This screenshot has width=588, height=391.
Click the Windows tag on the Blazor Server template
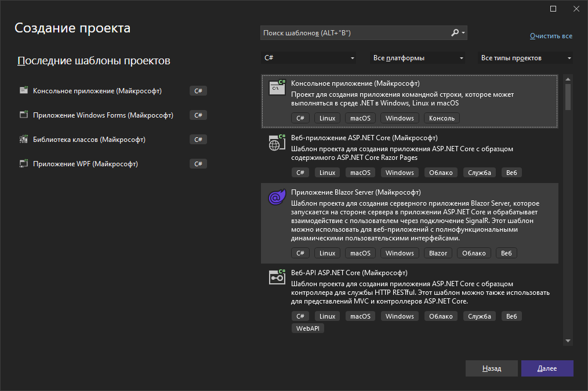[400, 253]
